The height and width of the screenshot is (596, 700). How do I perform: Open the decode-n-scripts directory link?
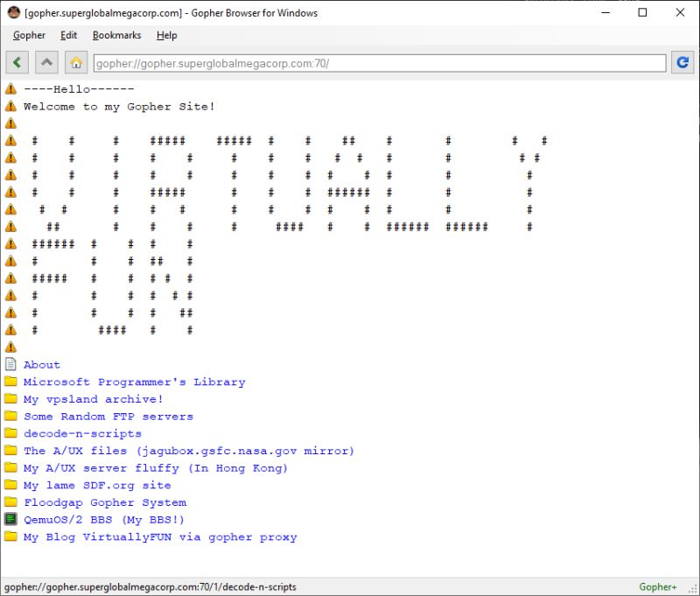82,433
